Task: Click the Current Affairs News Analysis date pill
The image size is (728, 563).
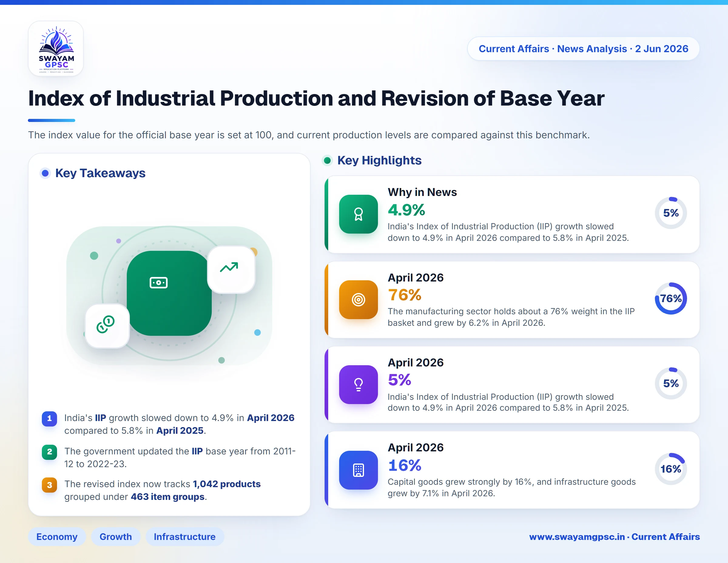Action: tap(583, 49)
